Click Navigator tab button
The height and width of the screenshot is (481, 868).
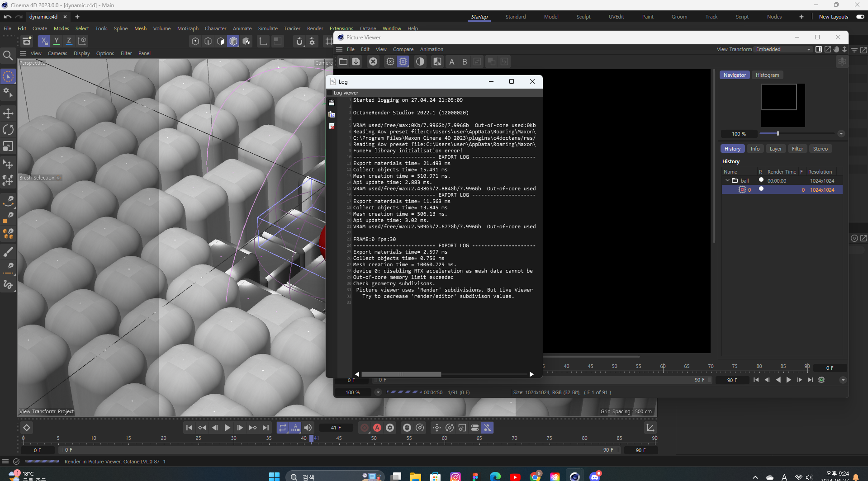tap(735, 75)
